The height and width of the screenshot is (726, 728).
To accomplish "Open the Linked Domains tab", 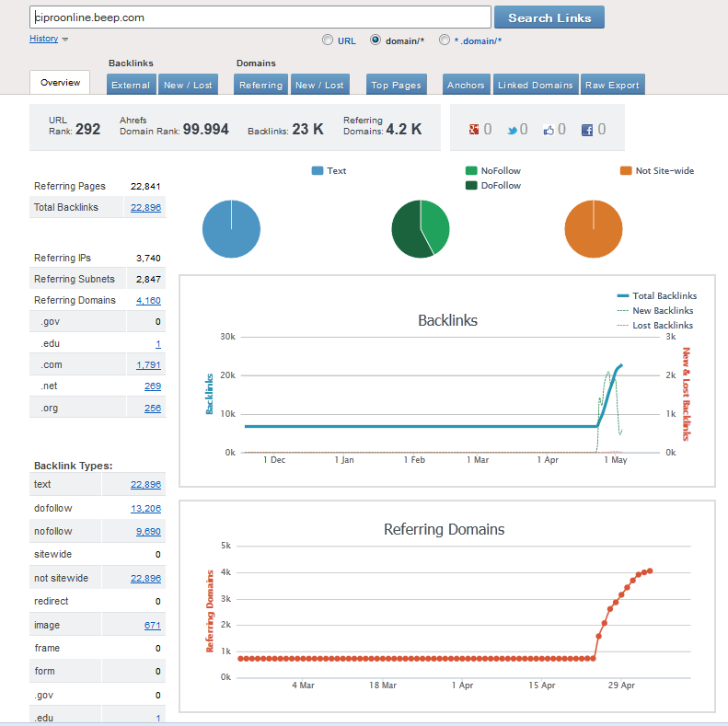I will point(536,85).
